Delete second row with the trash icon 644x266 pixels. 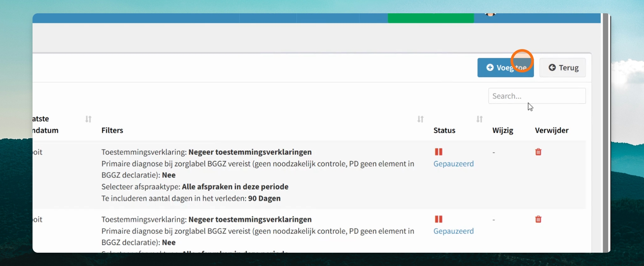point(538,219)
